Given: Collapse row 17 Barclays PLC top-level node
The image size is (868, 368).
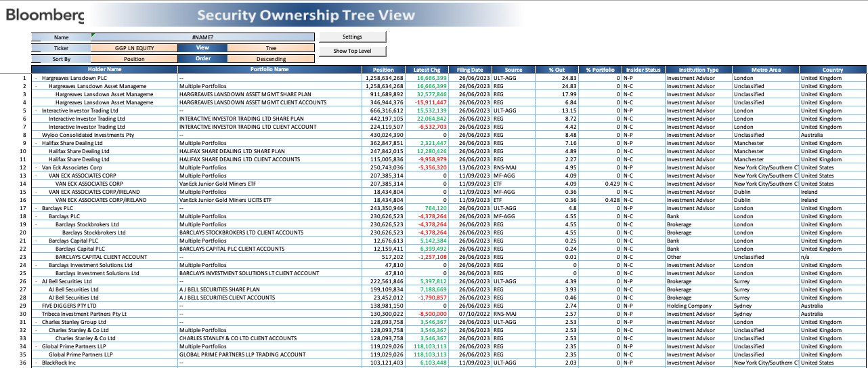Looking at the screenshot, I should coord(37,208).
